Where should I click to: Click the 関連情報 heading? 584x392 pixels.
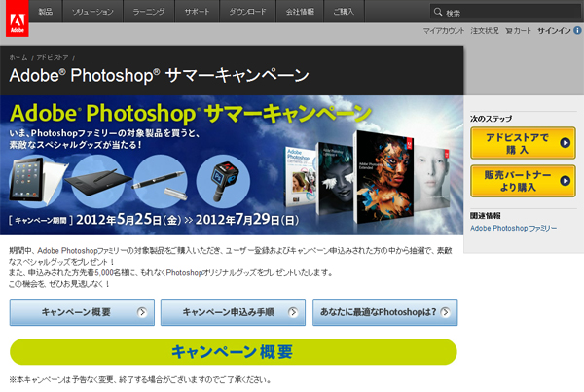coord(486,216)
